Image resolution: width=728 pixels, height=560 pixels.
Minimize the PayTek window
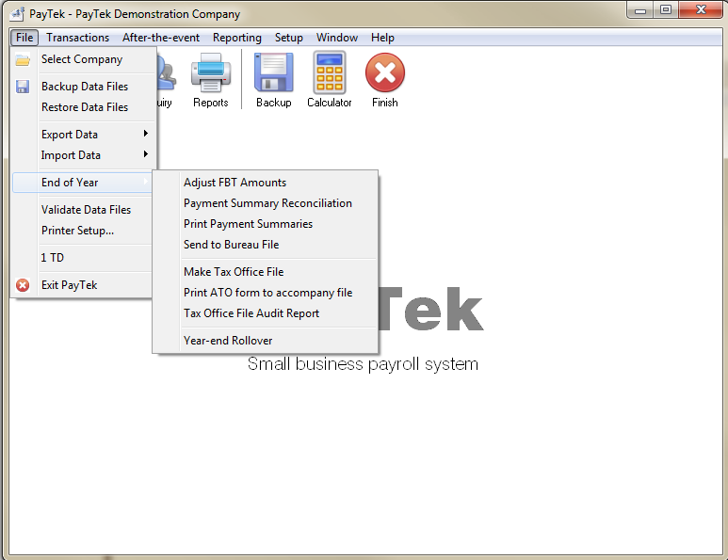pyautogui.click(x=640, y=10)
